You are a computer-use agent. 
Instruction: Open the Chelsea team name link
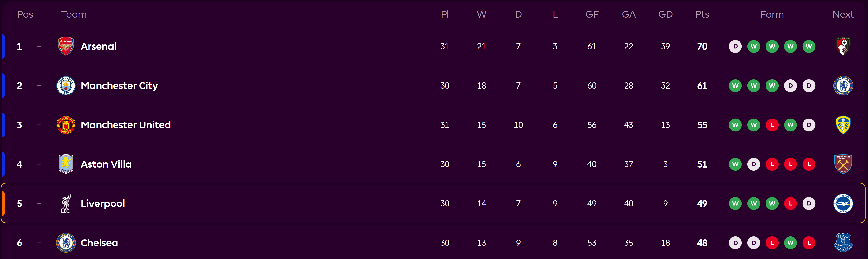pos(99,243)
